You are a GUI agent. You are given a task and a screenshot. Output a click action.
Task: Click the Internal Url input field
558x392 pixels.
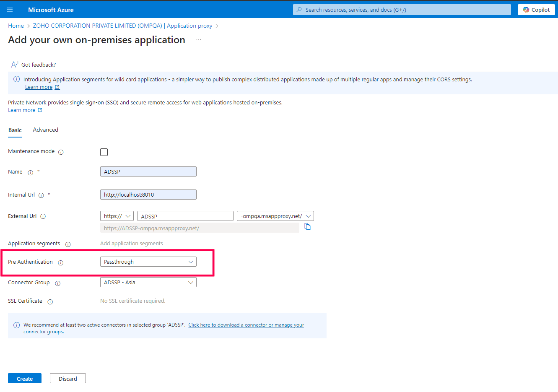[x=148, y=195]
